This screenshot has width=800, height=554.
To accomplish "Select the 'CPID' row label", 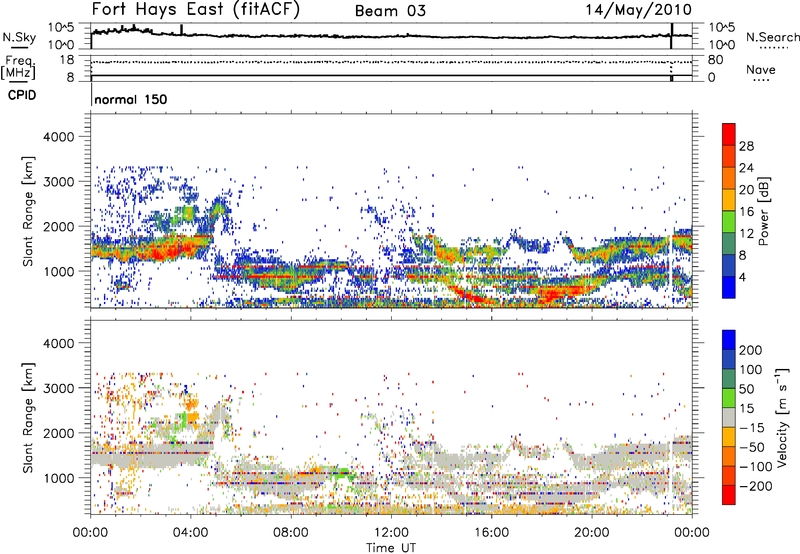I will point(21,95).
